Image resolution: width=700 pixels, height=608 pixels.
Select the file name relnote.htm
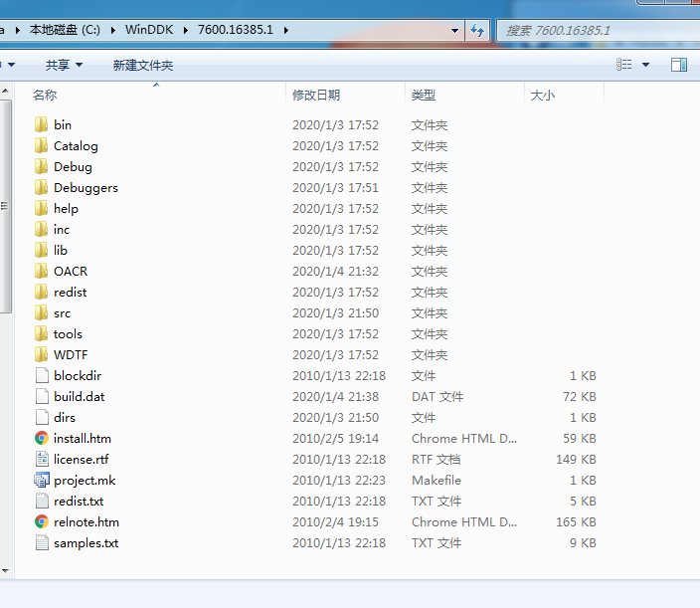[87, 521]
